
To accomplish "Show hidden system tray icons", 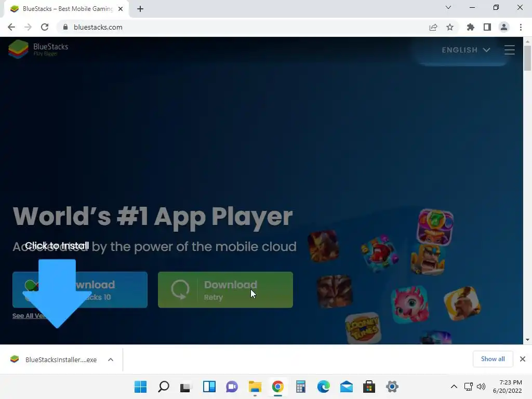I will click(454, 387).
